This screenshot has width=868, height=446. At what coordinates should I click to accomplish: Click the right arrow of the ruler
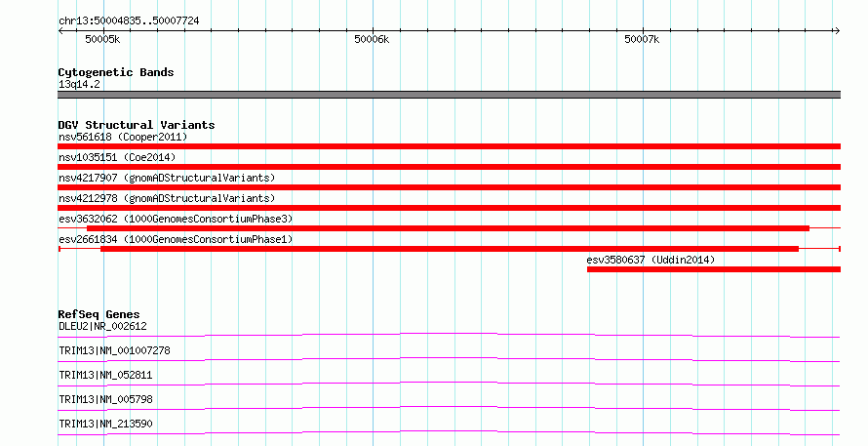(x=837, y=31)
